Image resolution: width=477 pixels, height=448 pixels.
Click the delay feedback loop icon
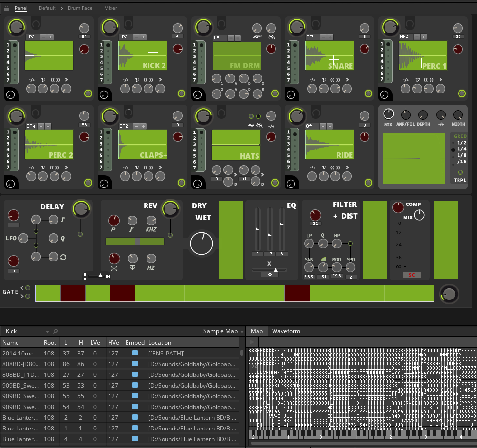pyautogui.click(x=63, y=257)
